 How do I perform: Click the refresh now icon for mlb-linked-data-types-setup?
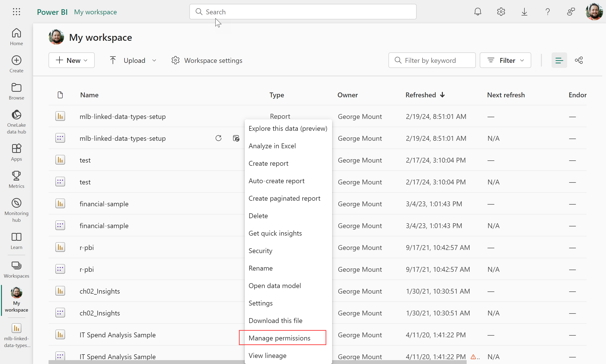[218, 138]
